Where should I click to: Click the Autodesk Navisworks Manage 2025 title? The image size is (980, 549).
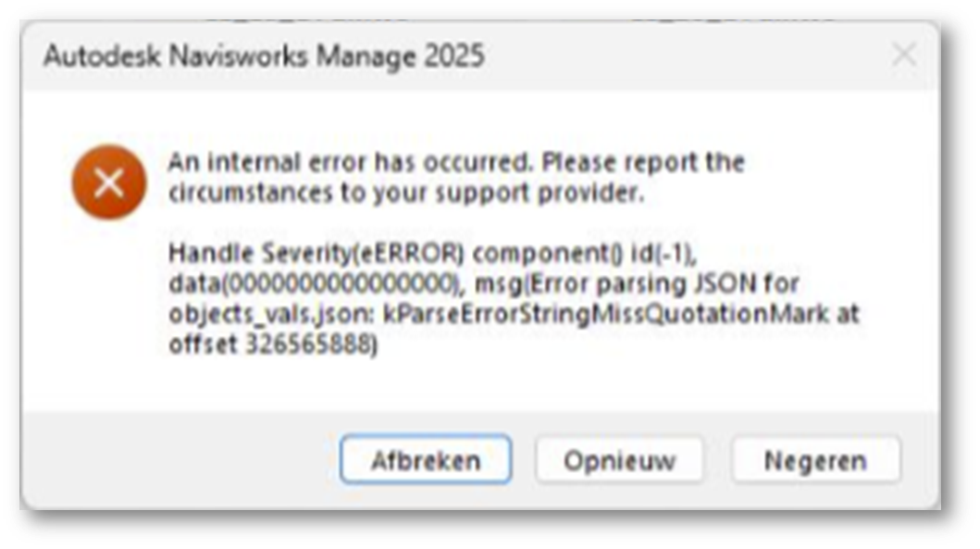click(264, 56)
